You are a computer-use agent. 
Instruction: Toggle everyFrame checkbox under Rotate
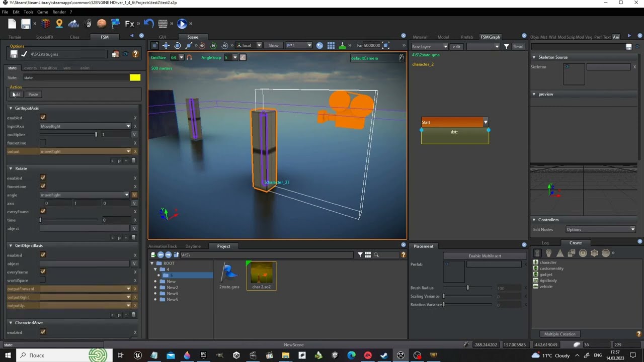(43, 211)
